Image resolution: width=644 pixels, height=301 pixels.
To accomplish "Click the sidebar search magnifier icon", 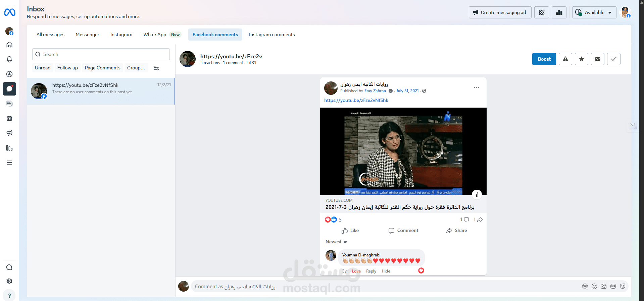I will [9, 267].
